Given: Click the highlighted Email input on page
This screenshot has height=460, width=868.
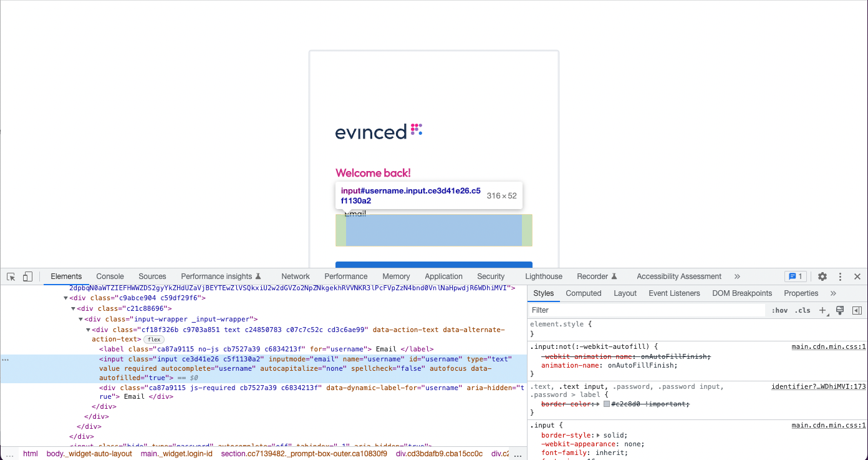Looking at the screenshot, I should pos(434,230).
